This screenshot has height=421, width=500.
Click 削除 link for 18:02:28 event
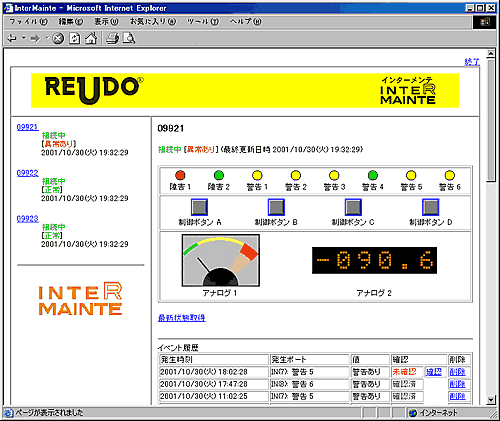point(457,372)
